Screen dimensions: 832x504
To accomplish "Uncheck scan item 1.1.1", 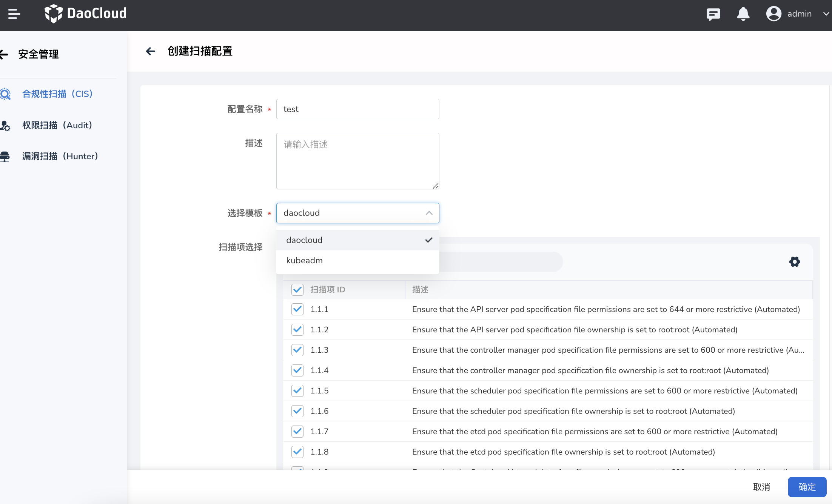I will point(297,309).
